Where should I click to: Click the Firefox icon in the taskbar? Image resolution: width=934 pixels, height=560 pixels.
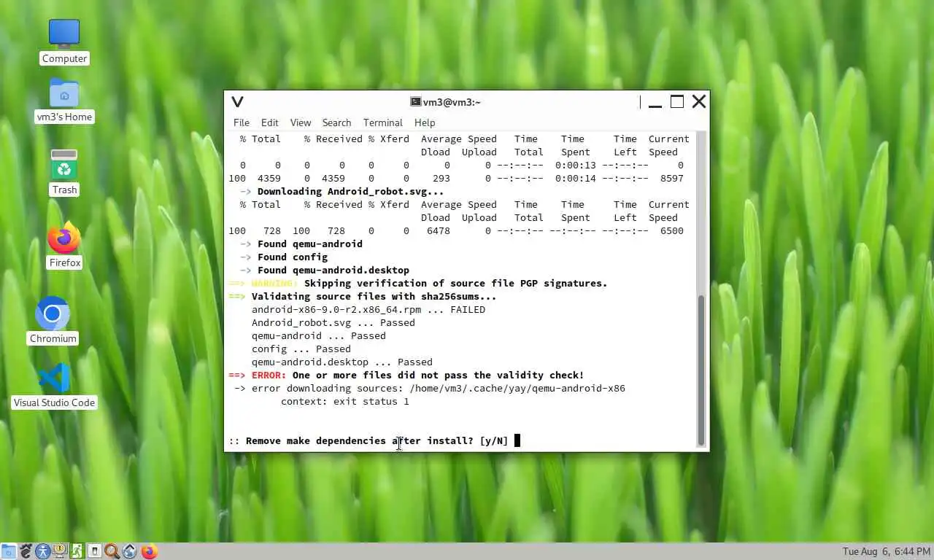(x=150, y=551)
